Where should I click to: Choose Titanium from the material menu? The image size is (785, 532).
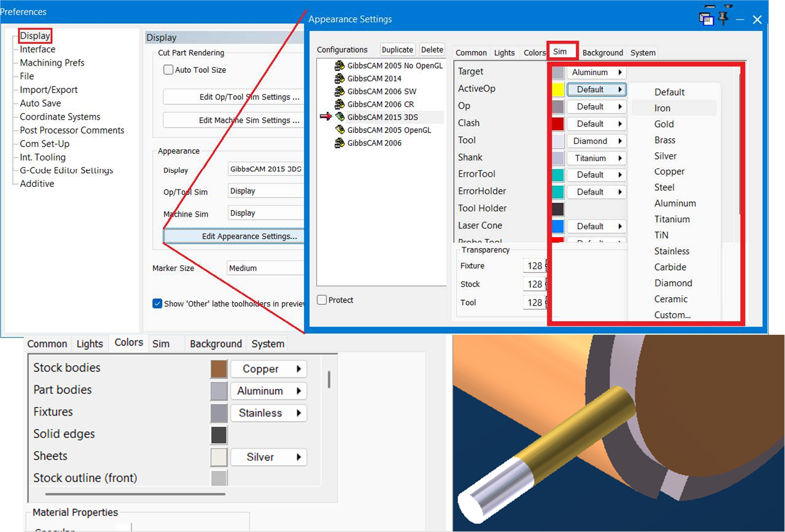[672, 219]
